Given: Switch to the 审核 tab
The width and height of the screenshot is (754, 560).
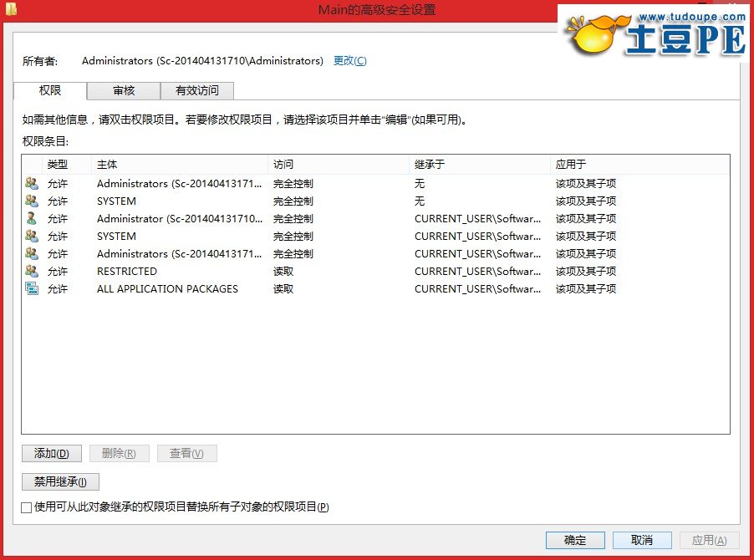Looking at the screenshot, I should tap(124, 90).
